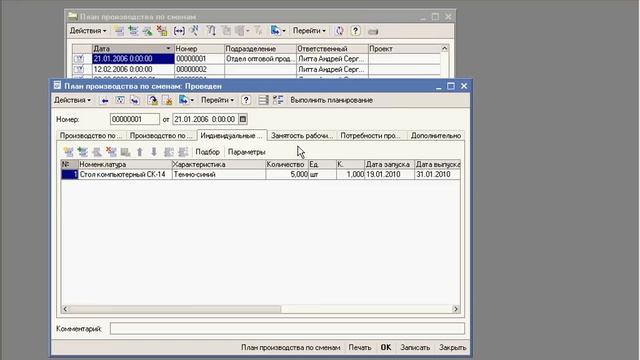Switch to the Дополнительно tab
This screenshot has width=640, height=360.
point(436,136)
